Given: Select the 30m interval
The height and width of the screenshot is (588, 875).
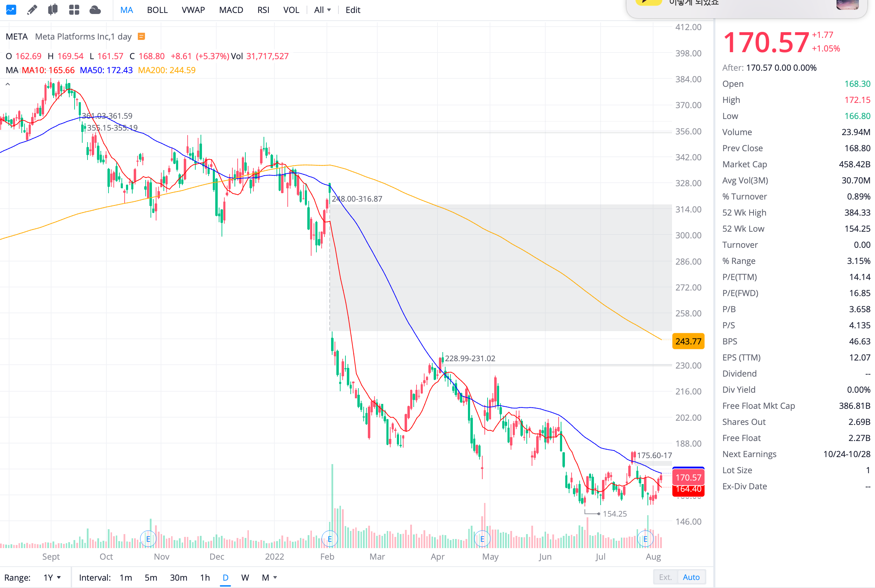Looking at the screenshot, I should pos(178,577).
